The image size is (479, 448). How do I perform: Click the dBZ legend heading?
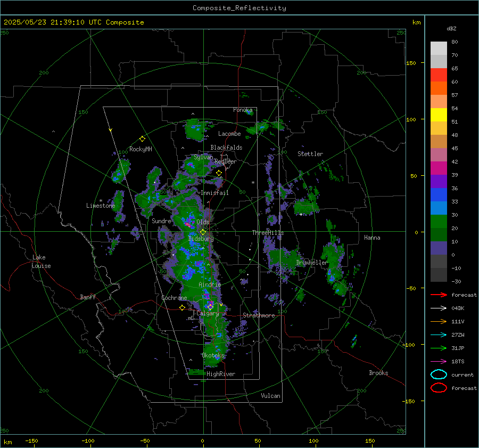[x=451, y=28]
